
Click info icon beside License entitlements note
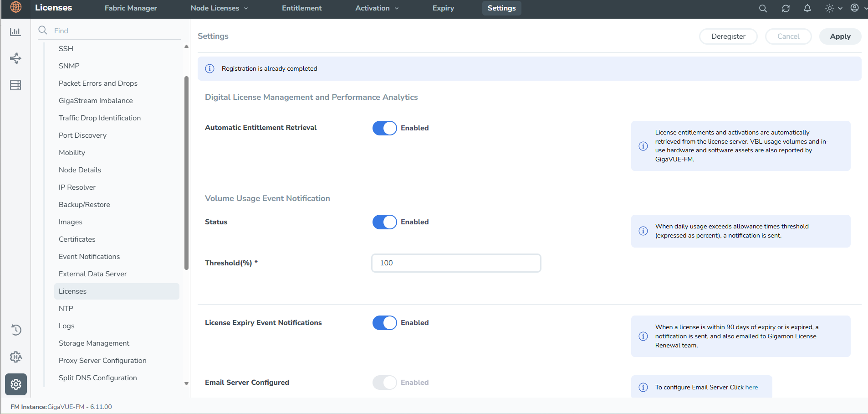pyautogui.click(x=643, y=146)
